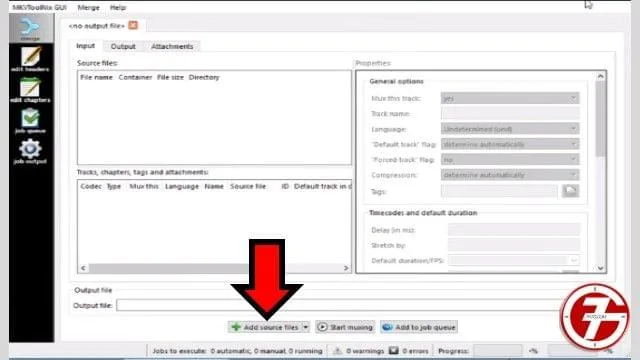Click tracks list scroll right arrow

pyautogui.click(x=346, y=268)
